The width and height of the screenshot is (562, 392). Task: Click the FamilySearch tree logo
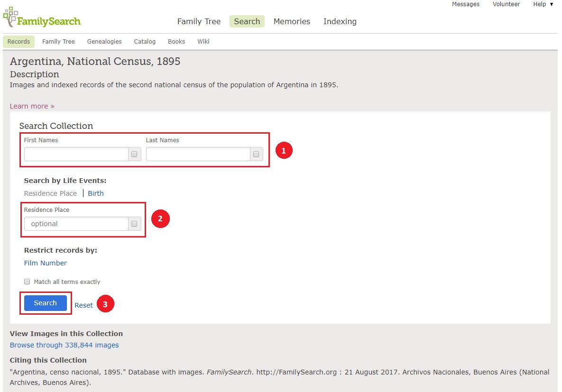42,17
